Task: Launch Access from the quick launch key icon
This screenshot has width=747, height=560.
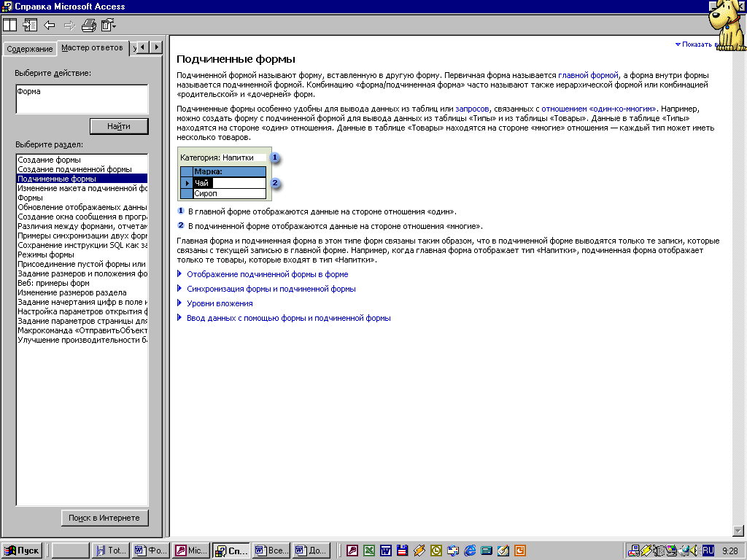Action: coord(352,551)
